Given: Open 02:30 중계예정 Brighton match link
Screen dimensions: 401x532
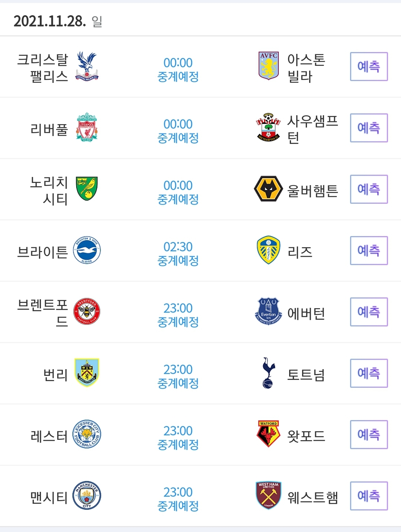Looking at the screenshot, I should tap(178, 254).
